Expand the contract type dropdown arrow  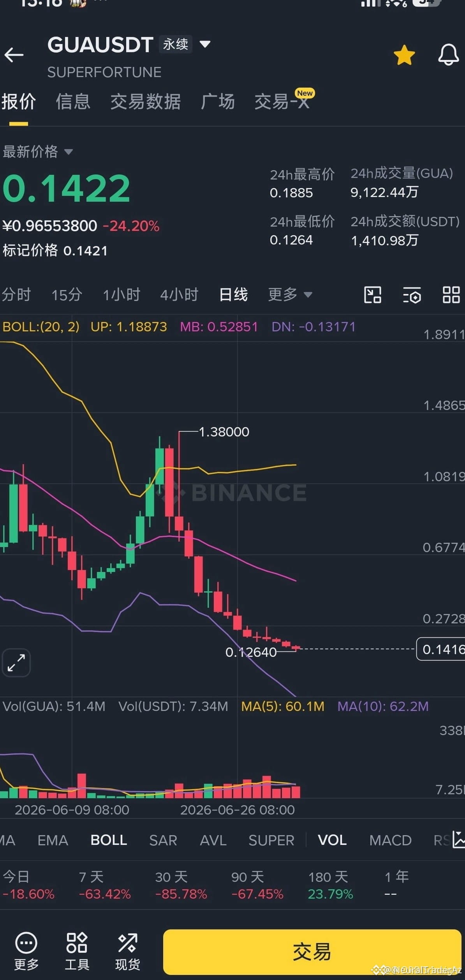205,44
